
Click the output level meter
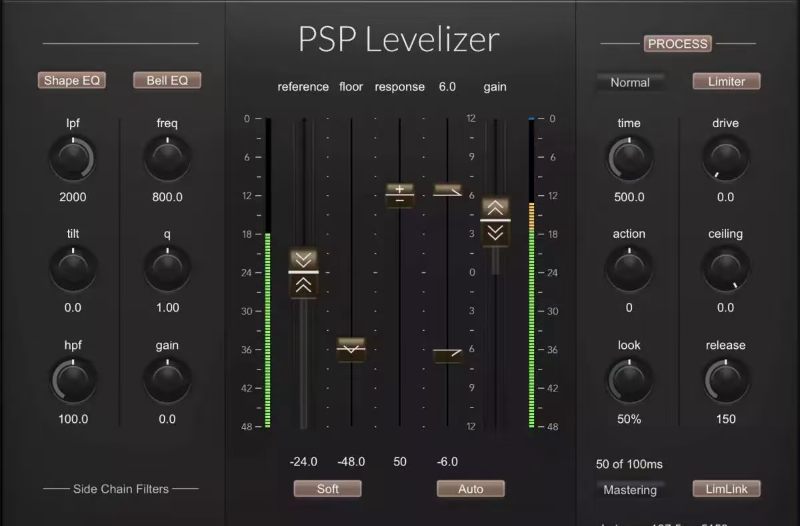click(x=532, y=273)
